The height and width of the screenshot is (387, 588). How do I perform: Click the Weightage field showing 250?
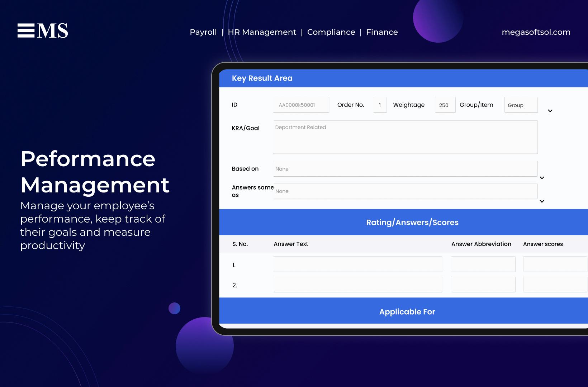click(444, 105)
